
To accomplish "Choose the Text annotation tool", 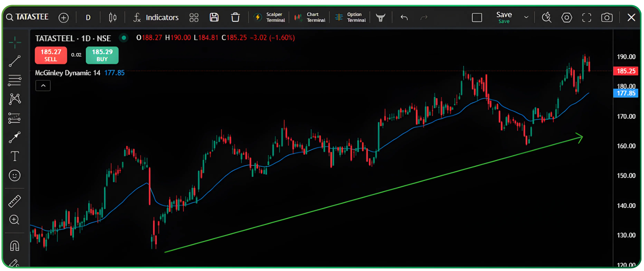I will click(15, 156).
